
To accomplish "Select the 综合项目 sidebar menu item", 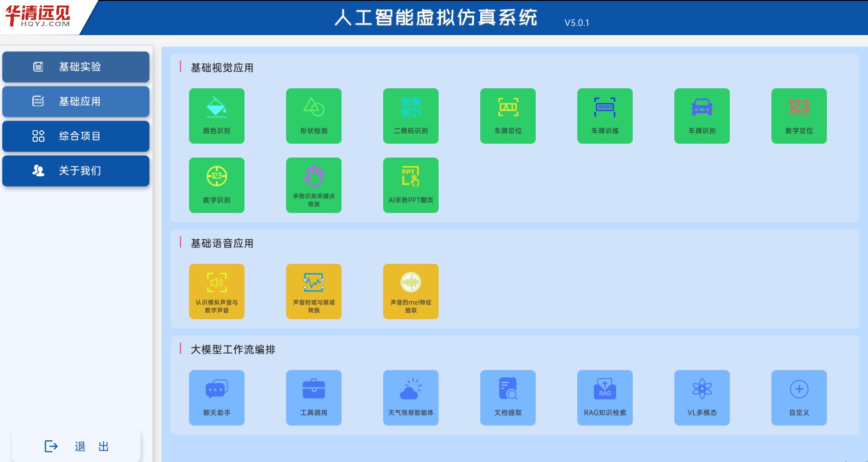I will tap(76, 136).
